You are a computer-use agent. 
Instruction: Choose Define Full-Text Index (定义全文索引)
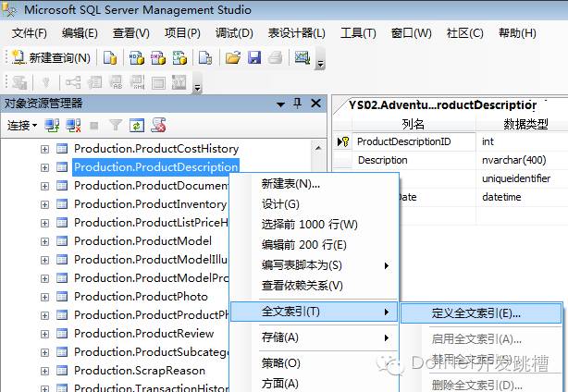481,313
